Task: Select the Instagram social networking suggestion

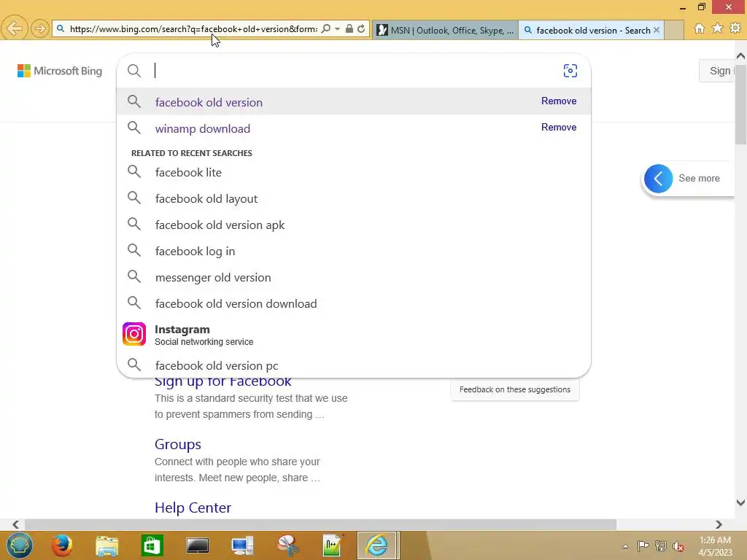Action: [x=354, y=335]
